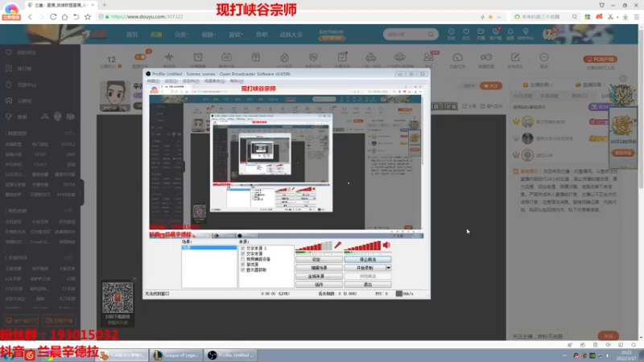
Task: Select the highlighted scene in OBS scene list
Action: pyautogui.click(x=209, y=248)
